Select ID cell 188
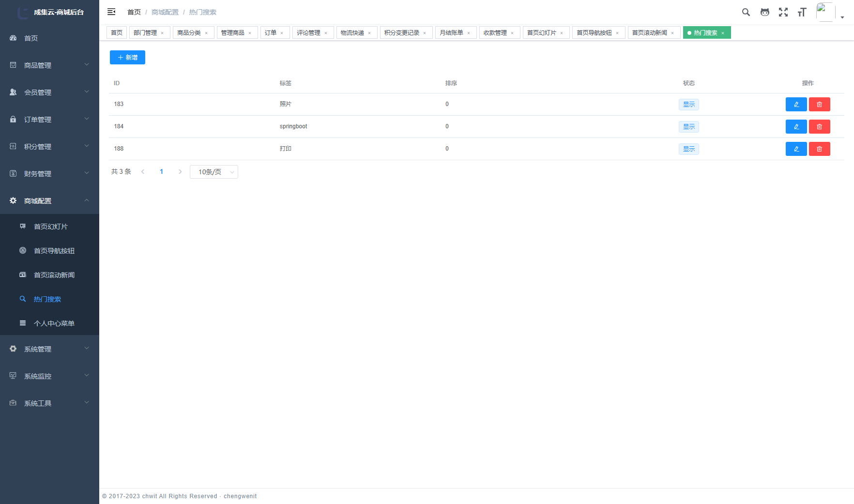 (119, 149)
